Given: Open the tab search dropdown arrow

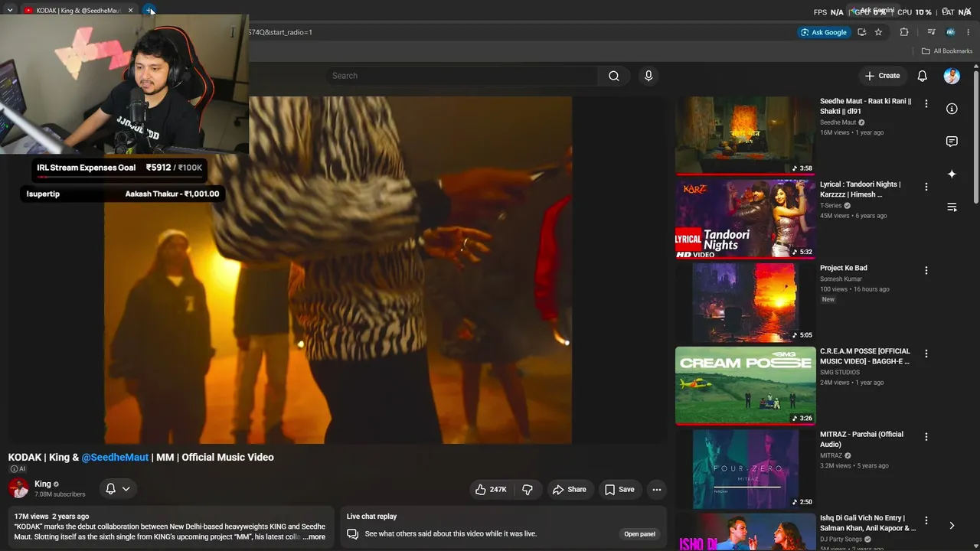Looking at the screenshot, I should point(10,11).
